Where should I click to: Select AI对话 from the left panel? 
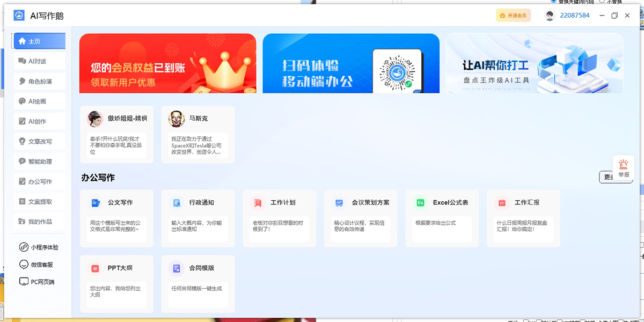click(39, 61)
